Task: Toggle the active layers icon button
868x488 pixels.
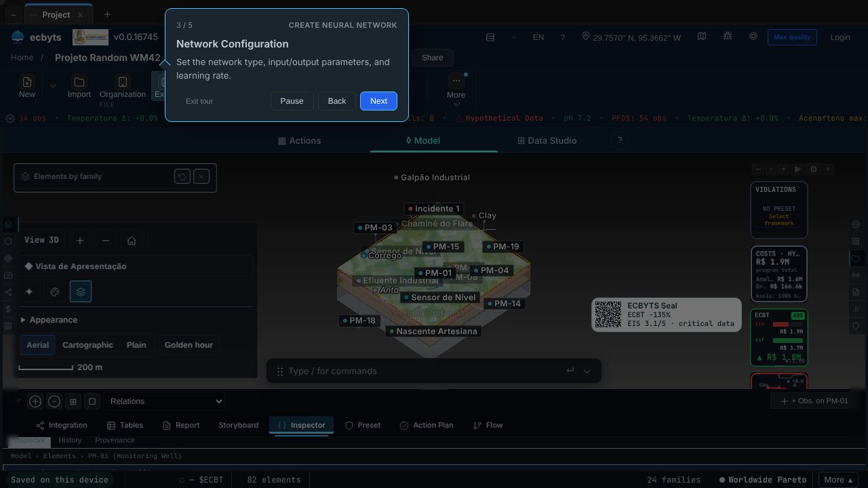Action: pos(81,291)
